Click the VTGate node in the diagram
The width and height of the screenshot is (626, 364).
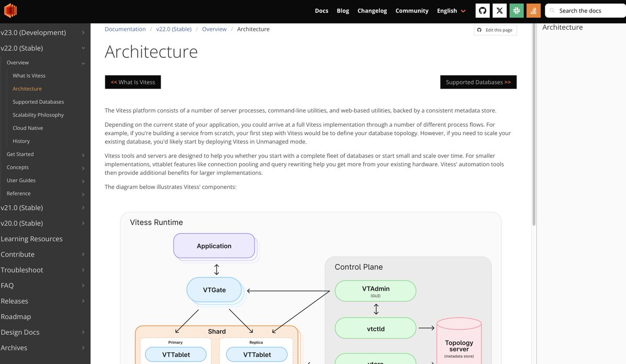click(x=214, y=289)
